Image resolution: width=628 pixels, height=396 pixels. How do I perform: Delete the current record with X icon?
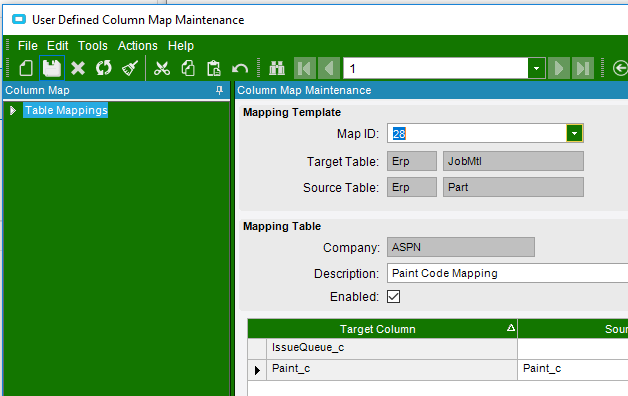point(78,68)
